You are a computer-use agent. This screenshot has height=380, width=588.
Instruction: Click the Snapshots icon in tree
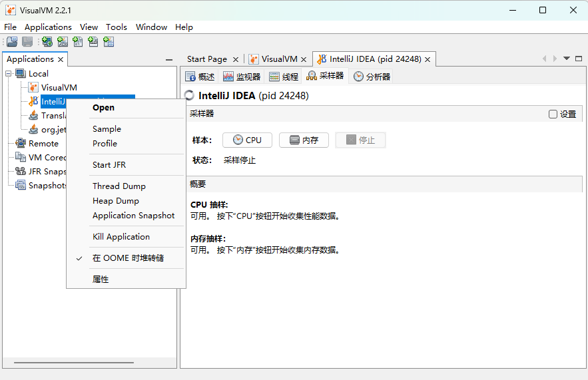pyautogui.click(x=21, y=185)
